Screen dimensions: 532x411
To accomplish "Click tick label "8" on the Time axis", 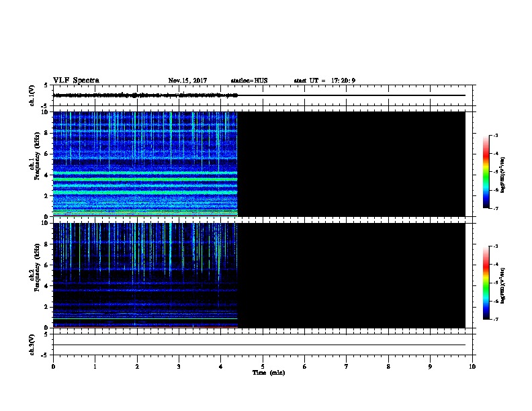I will coord(388,367).
